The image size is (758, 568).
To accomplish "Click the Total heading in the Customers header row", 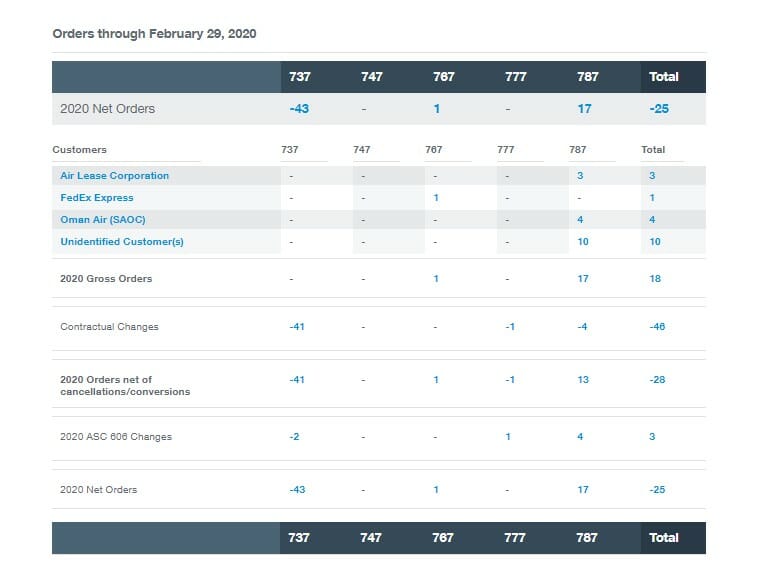I will pos(653,150).
